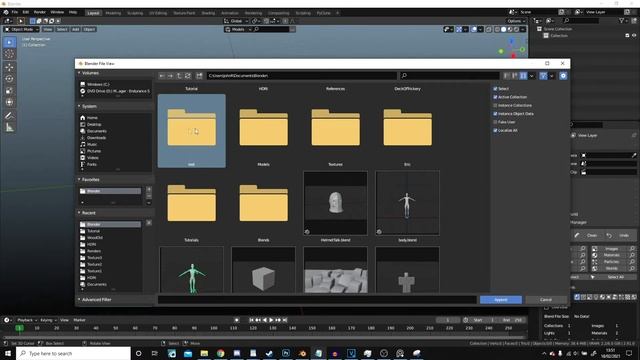Switch to vertical list display mode
The height and width of the screenshot is (360, 640).
click(507, 76)
